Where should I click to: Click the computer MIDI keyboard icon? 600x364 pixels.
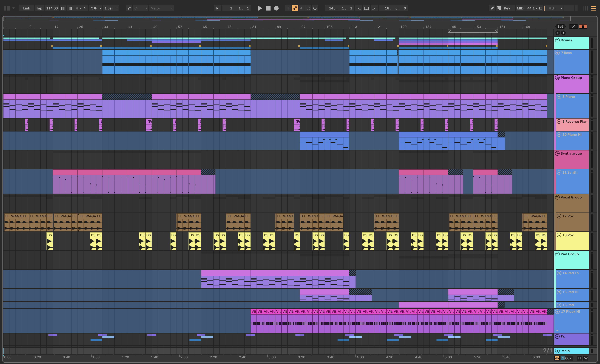(x=499, y=8)
